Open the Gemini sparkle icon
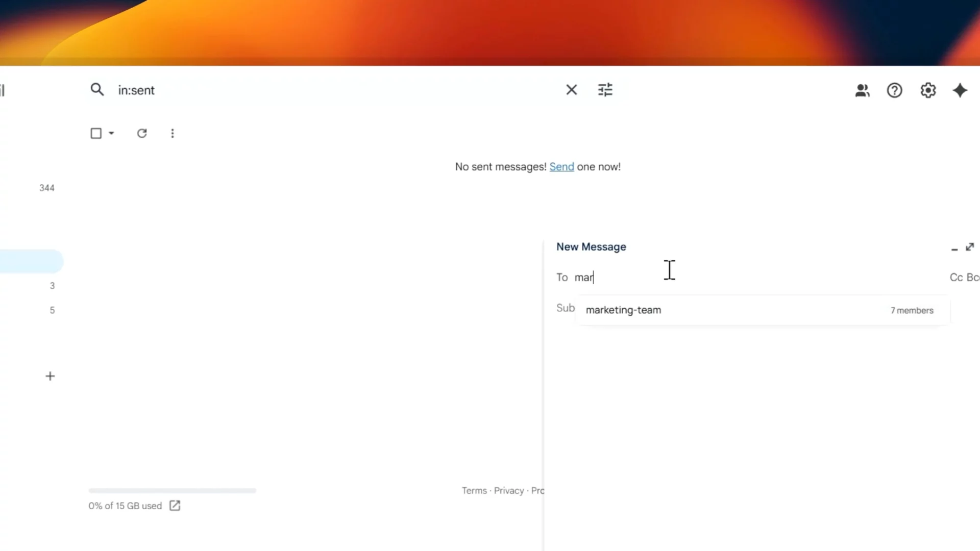The height and width of the screenshot is (551, 980). coord(960,90)
